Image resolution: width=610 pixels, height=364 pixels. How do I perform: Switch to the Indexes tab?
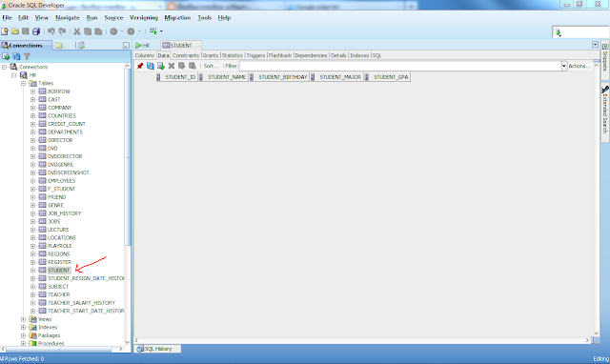(x=359, y=55)
